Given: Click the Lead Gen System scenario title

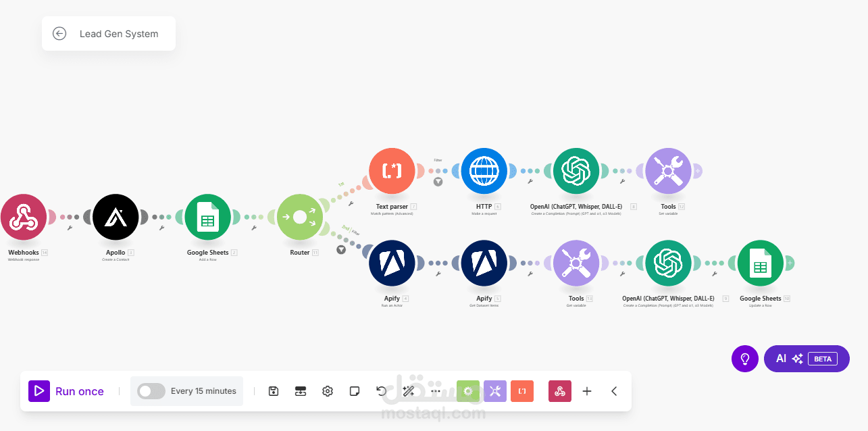Looking at the screenshot, I should click(x=119, y=34).
